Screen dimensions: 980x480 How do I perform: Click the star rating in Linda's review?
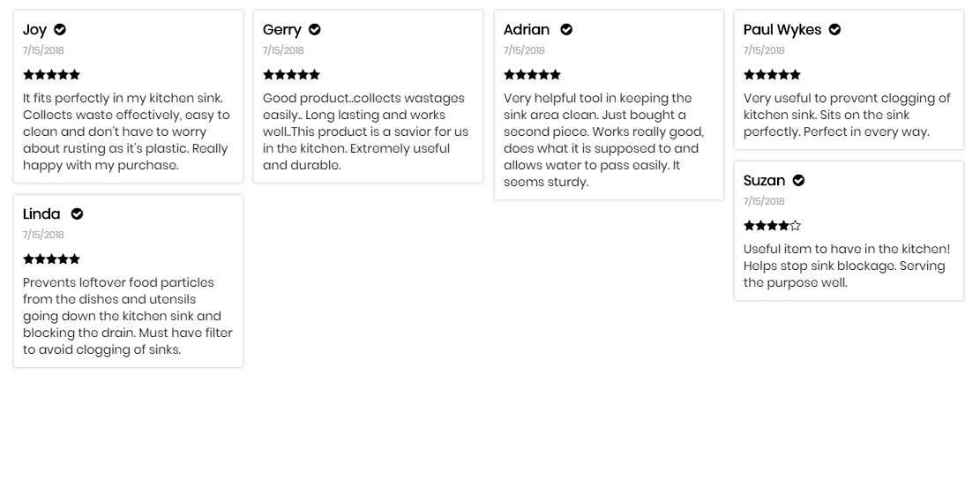coord(51,259)
